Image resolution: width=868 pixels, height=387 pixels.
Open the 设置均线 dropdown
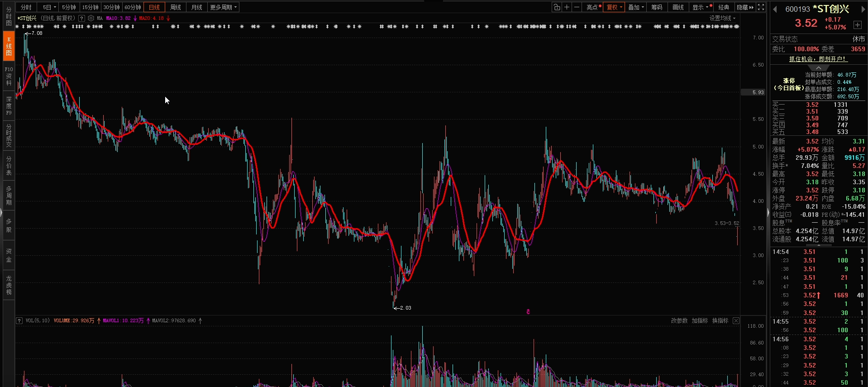(x=722, y=19)
